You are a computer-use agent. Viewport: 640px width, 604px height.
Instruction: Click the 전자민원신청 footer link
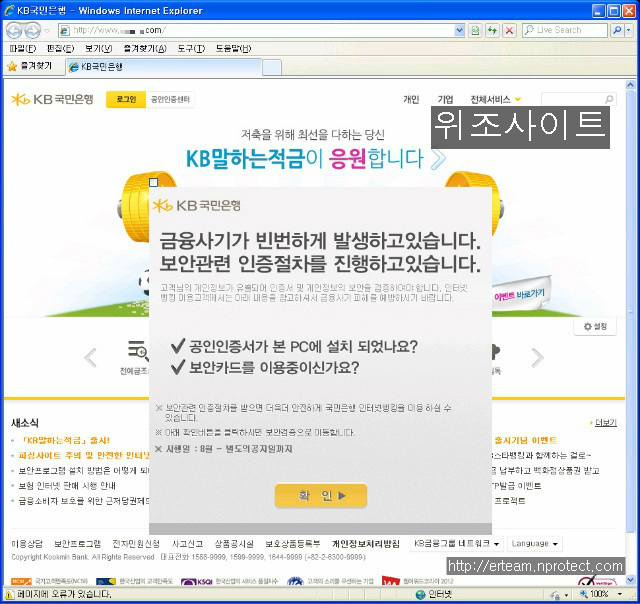(136, 544)
